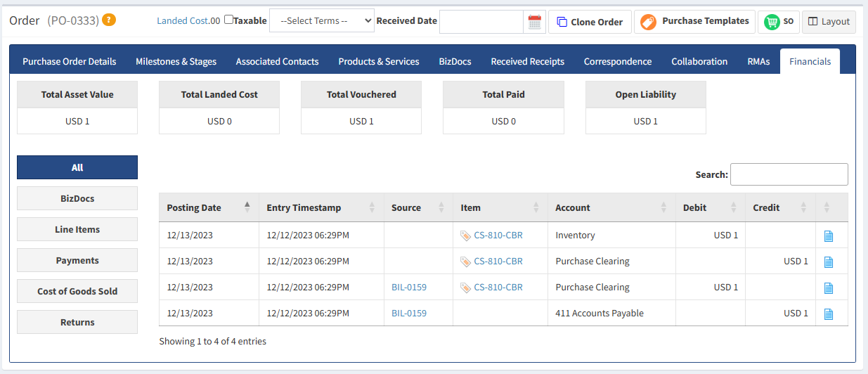Click the Landed Cost link

click(x=182, y=21)
